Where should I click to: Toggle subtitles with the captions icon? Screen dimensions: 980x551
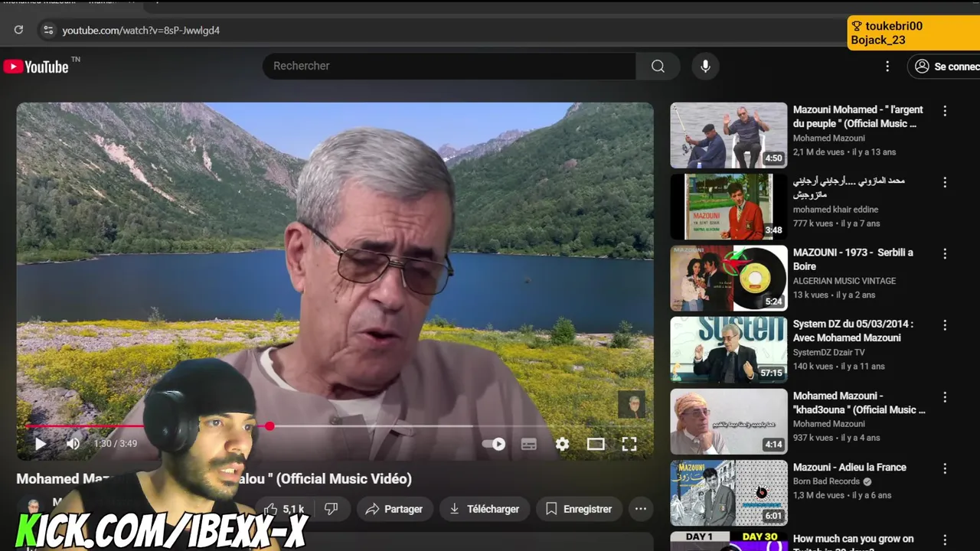click(x=528, y=444)
